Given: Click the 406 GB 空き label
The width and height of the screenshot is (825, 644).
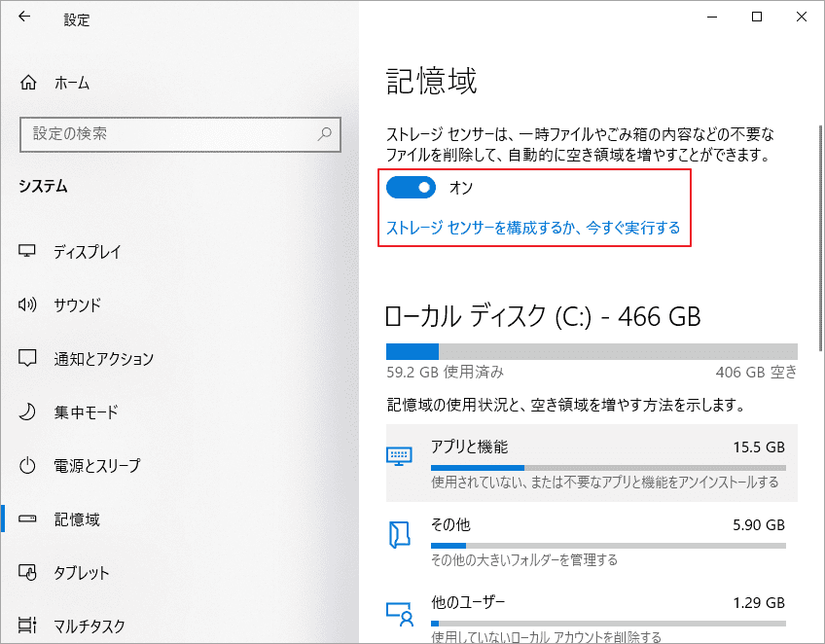Looking at the screenshot, I should click(756, 372).
